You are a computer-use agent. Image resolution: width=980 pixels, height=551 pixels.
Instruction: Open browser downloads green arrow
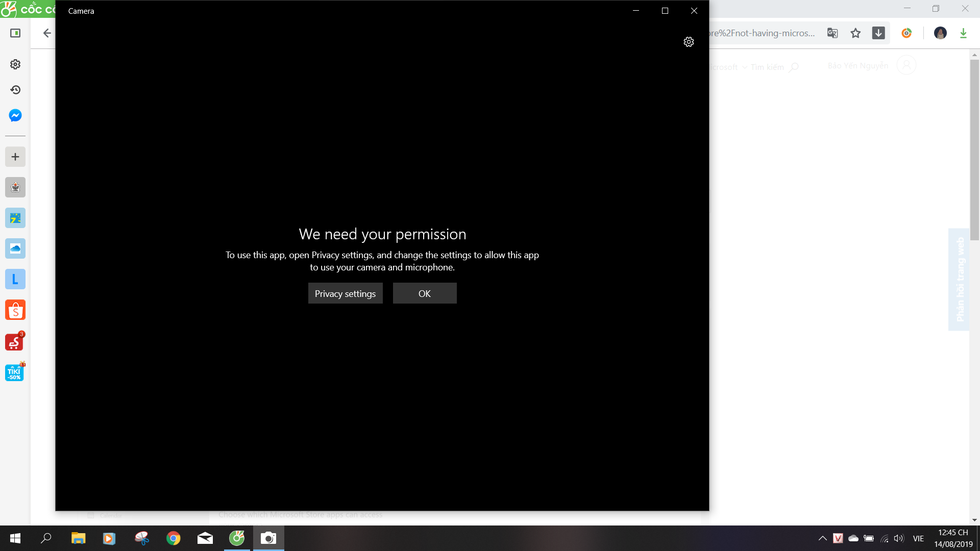coord(963,33)
